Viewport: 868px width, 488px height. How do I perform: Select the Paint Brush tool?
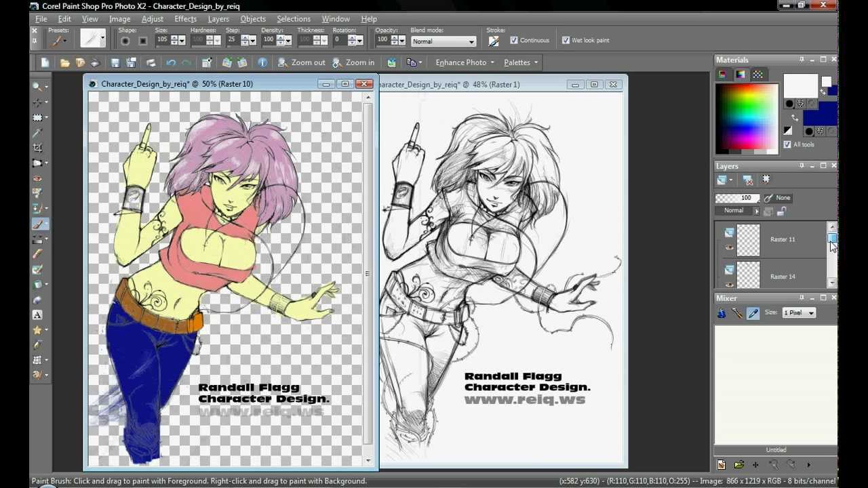37,224
